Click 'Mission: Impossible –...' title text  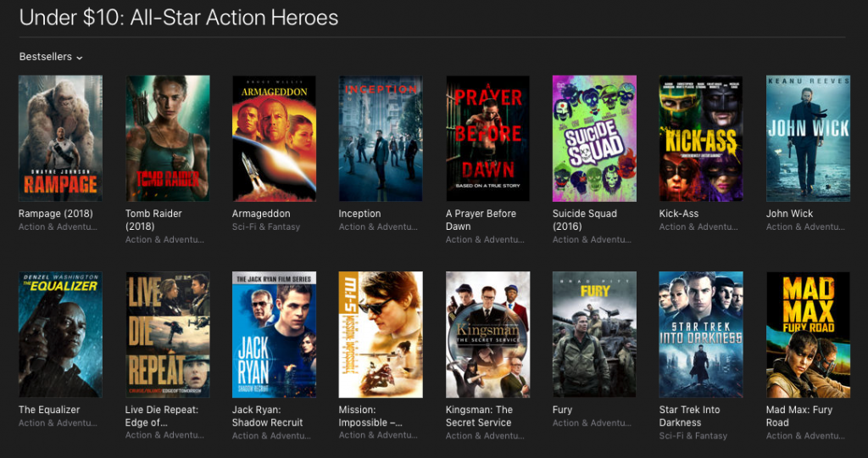(370, 416)
